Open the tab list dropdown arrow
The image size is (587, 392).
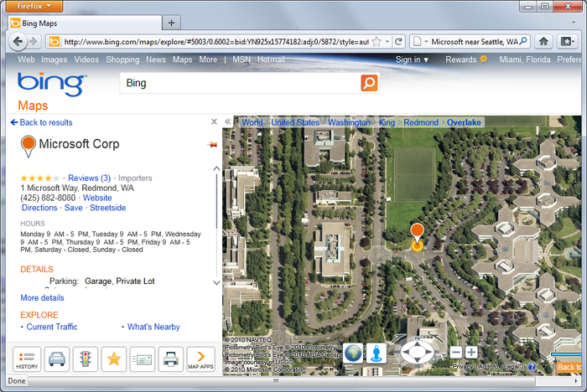(x=573, y=23)
